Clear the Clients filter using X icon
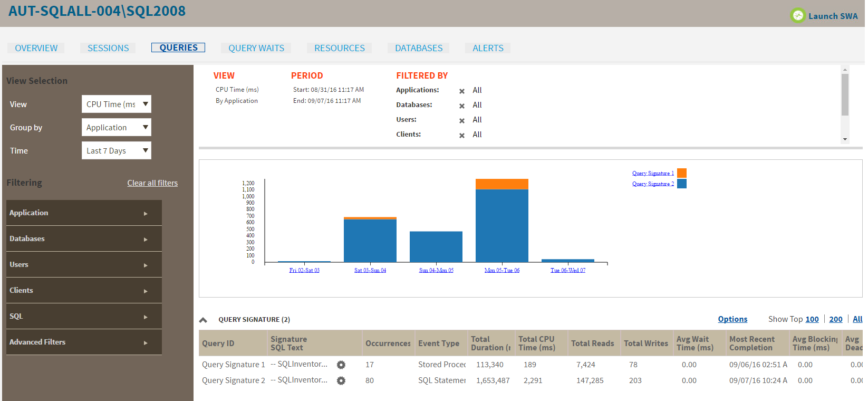Image resolution: width=868 pixels, height=401 pixels. (x=462, y=136)
